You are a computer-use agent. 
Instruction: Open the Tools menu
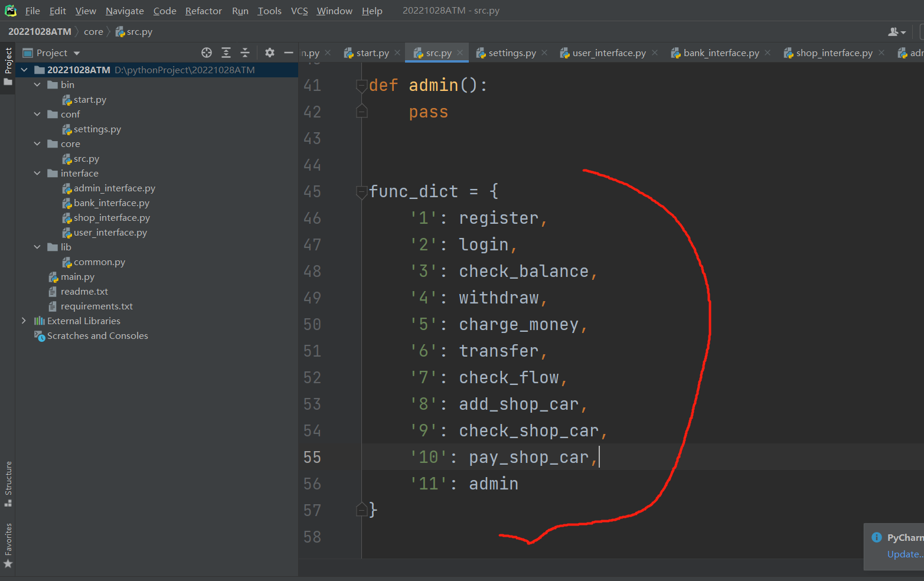(269, 11)
